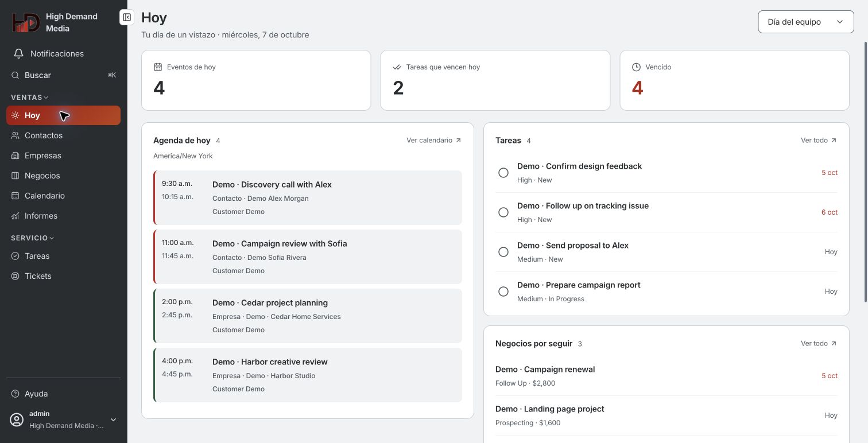868x443 pixels.
Task: Open the Día del equipo dropdown
Action: click(806, 22)
